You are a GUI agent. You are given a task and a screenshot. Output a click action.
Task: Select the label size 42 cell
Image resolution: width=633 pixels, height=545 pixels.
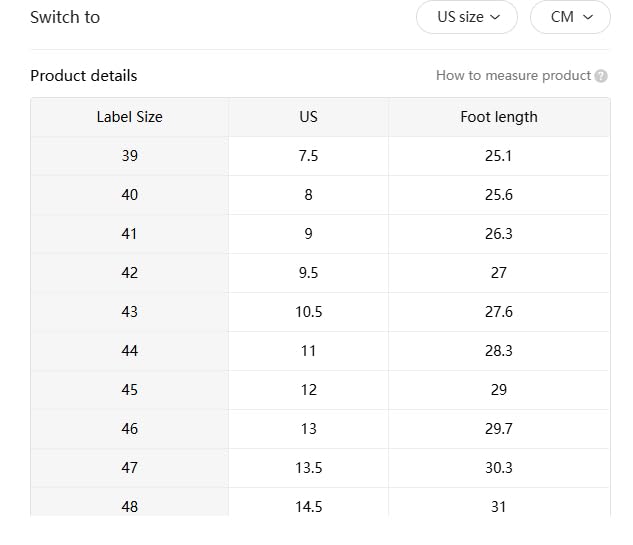pyautogui.click(x=130, y=273)
